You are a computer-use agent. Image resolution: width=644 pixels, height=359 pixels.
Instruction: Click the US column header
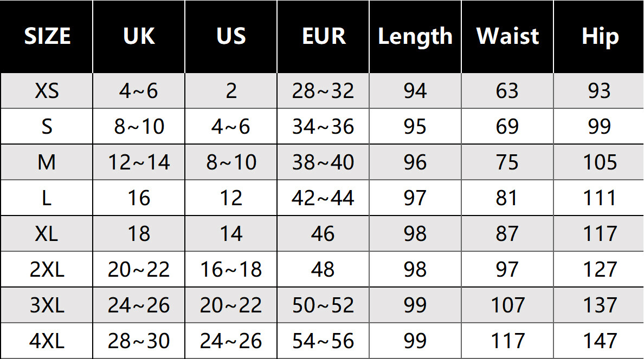pyautogui.click(x=231, y=36)
